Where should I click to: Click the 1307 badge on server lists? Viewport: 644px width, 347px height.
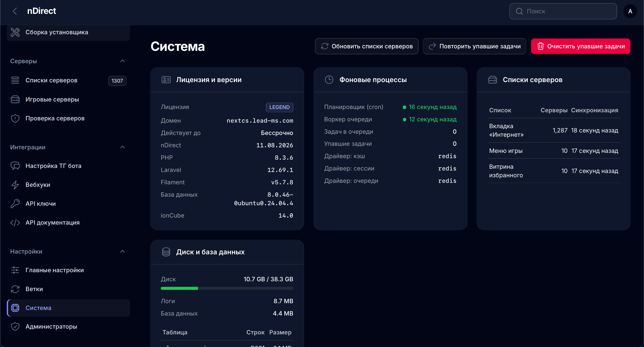point(117,81)
